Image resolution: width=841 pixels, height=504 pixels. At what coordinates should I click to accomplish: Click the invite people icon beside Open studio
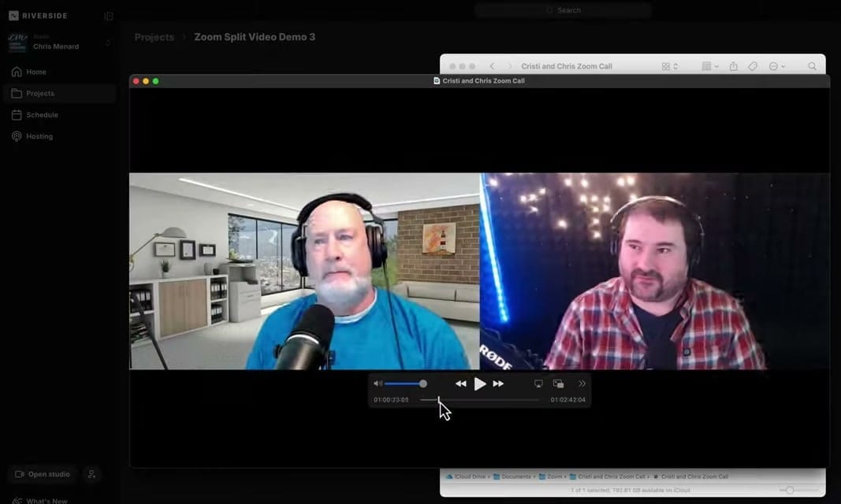(x=91, y=474)
